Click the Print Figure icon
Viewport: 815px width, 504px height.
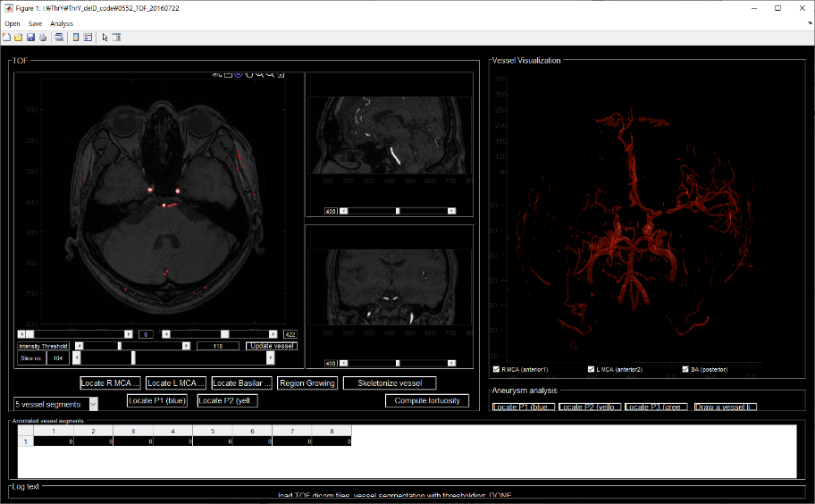click(x=42, y=38)
